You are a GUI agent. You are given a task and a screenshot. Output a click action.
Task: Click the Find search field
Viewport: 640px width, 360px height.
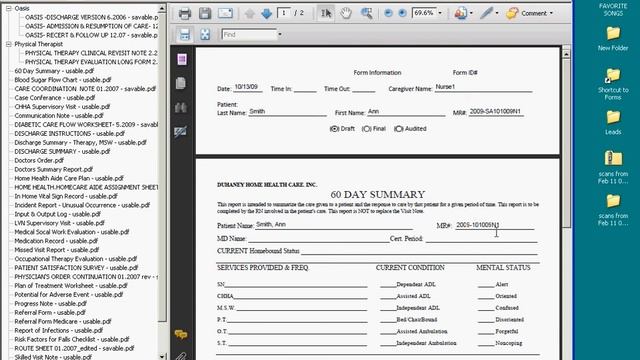pyautogui.click(x=249, y=34)
